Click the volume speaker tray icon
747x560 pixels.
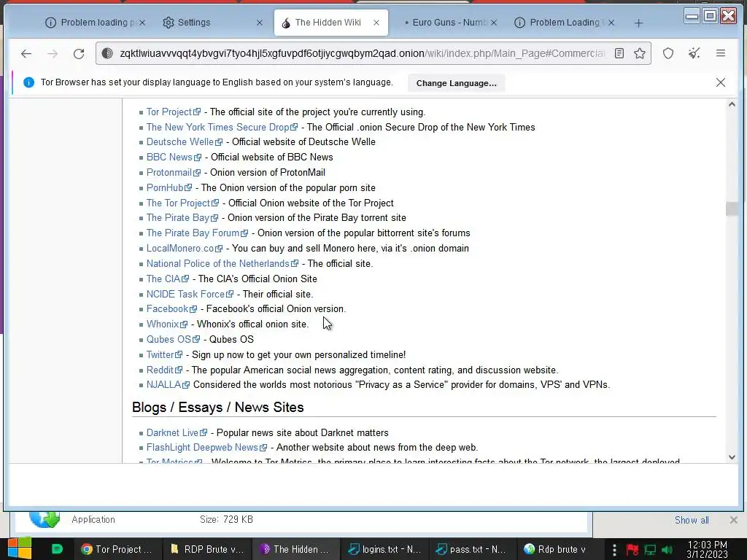[667, 550]
